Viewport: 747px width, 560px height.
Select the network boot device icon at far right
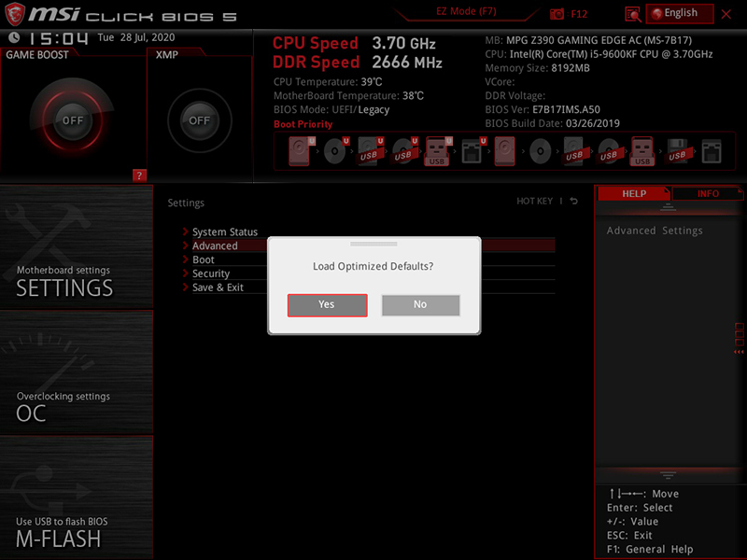[x=712, y=151]
